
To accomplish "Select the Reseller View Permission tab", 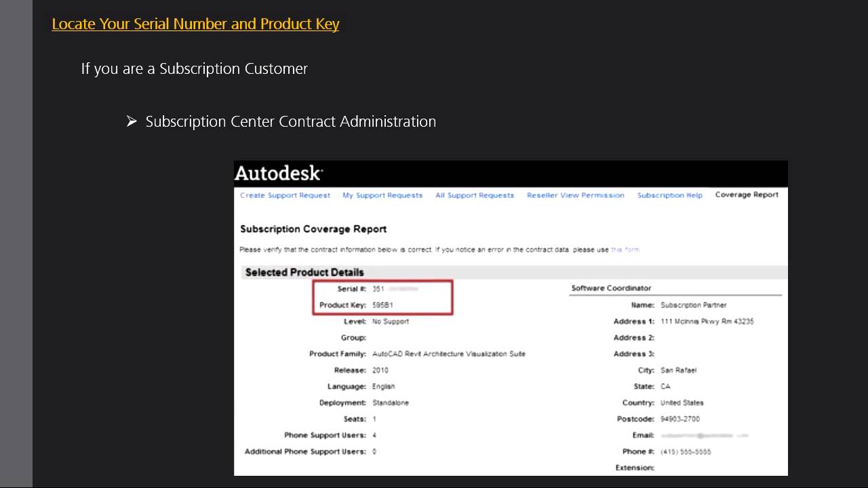I will click(576, 195).
